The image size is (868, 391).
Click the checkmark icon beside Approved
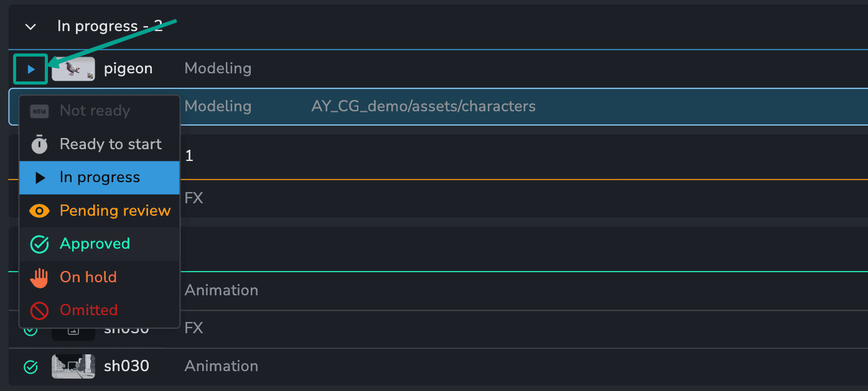tap(39, 244)
